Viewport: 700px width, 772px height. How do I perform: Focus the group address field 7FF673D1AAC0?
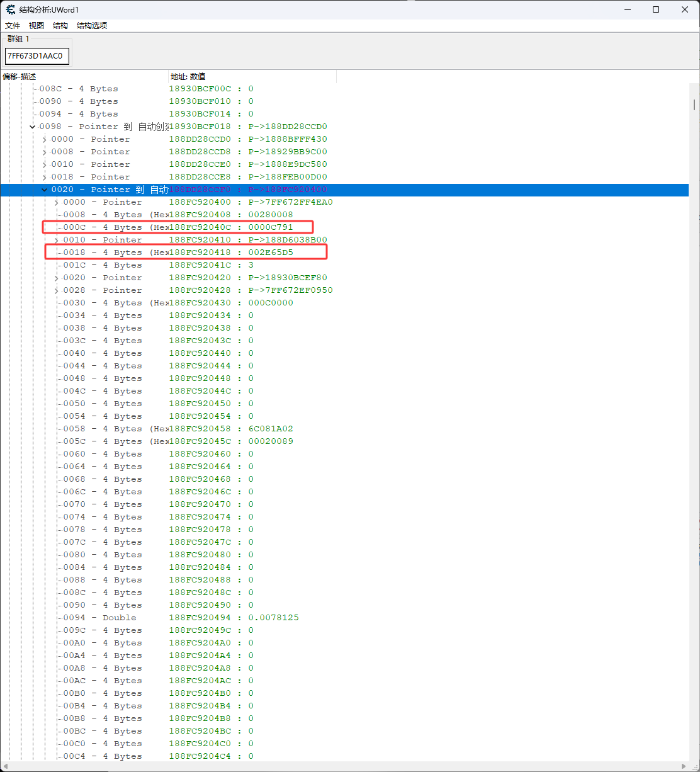[37, 56]
